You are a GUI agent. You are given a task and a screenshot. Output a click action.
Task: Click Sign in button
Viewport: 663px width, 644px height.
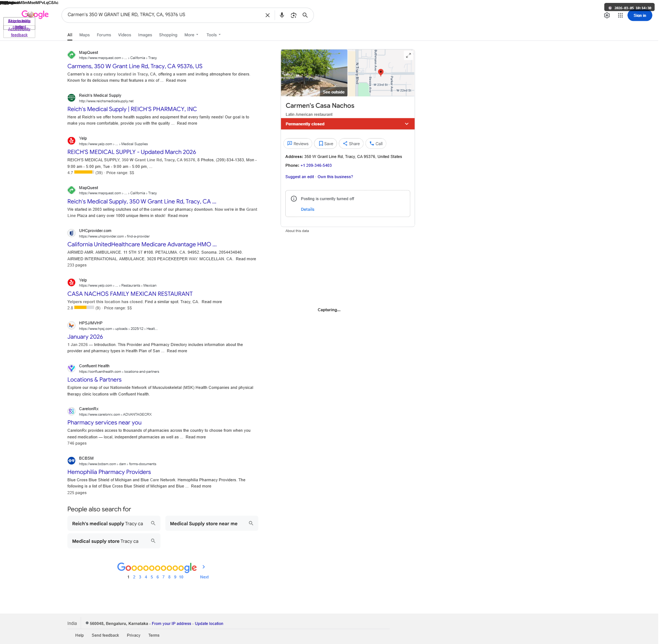pos(640,15)
